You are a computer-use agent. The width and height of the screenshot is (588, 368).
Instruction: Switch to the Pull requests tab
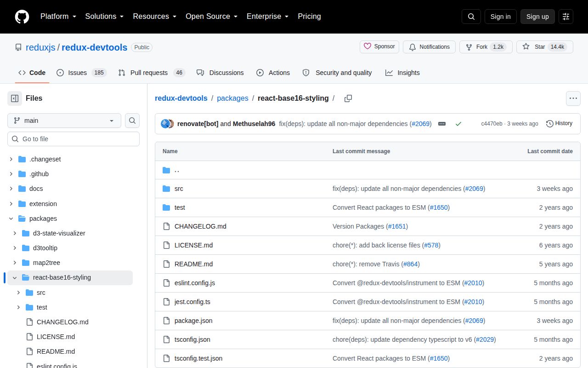click(151, 73)
